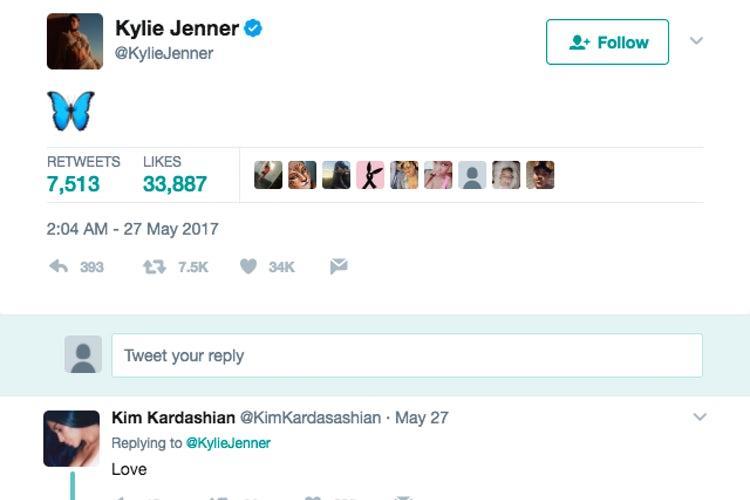This screenshot has height=500, width=750.
Task: Like the tweet via the heart icon
Action: 248,266
